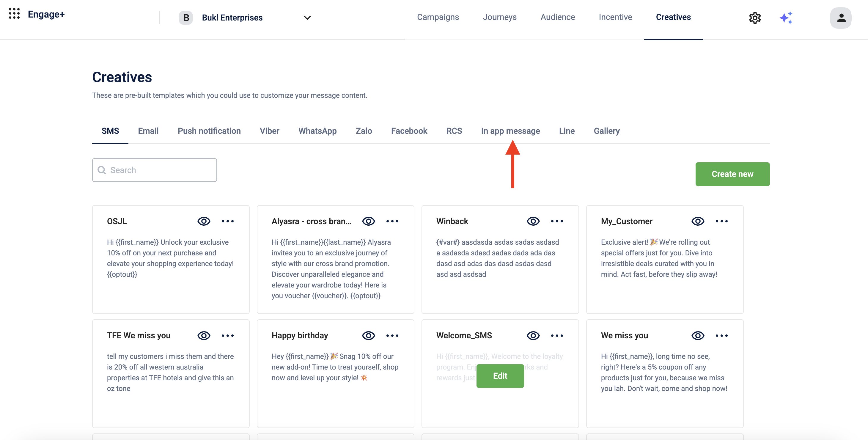Expand the Bukl Enterprises organization dropdown
The width and height of the screenshot is (868, 440).
point(307,18)
